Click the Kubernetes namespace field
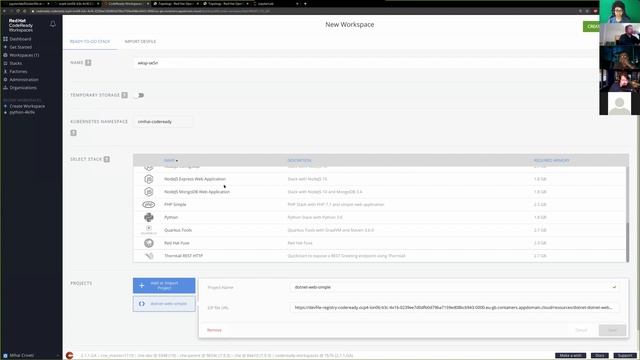 tap(163, 122)
